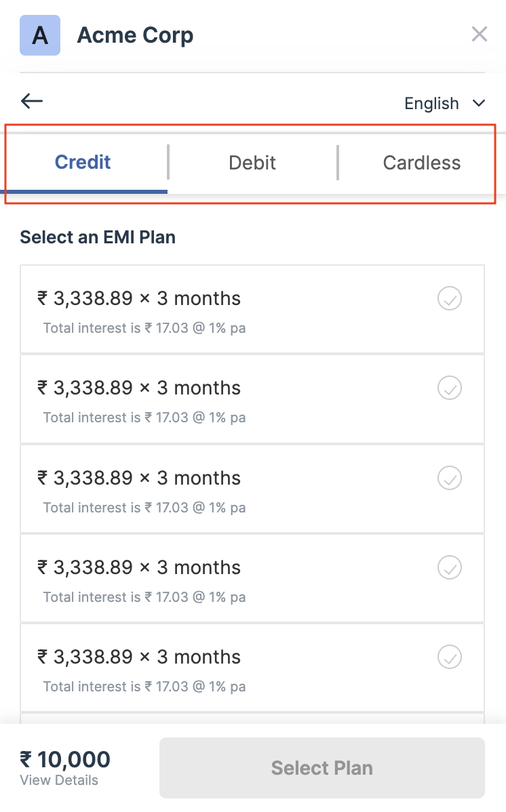Click the ₹10,000 total amount text
Screen dimensions: 506x812
click(64, 759)
